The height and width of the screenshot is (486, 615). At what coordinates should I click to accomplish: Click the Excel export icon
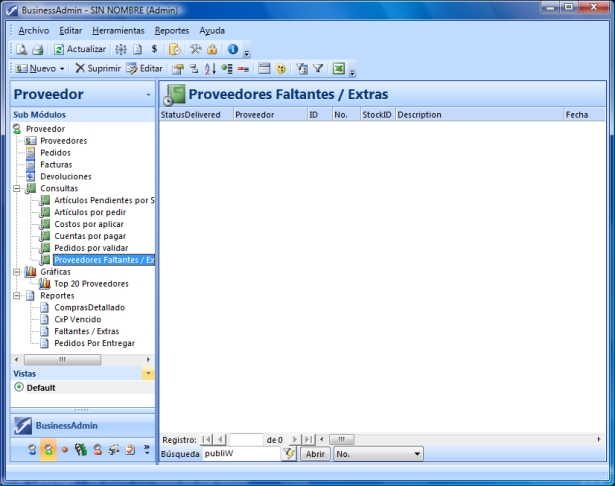(x=339, y=69)
